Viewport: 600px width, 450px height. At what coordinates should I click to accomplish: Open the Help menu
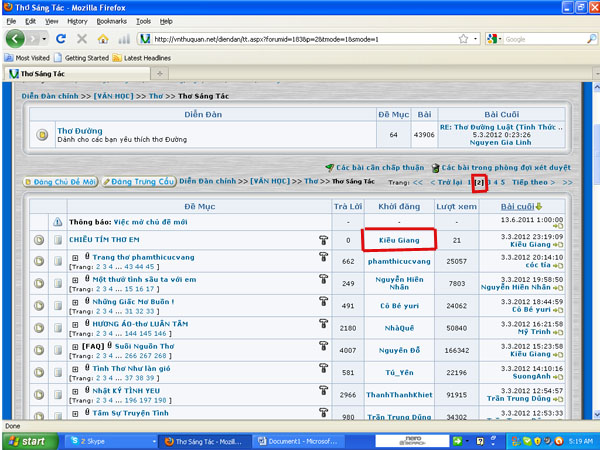click(166, 21)
